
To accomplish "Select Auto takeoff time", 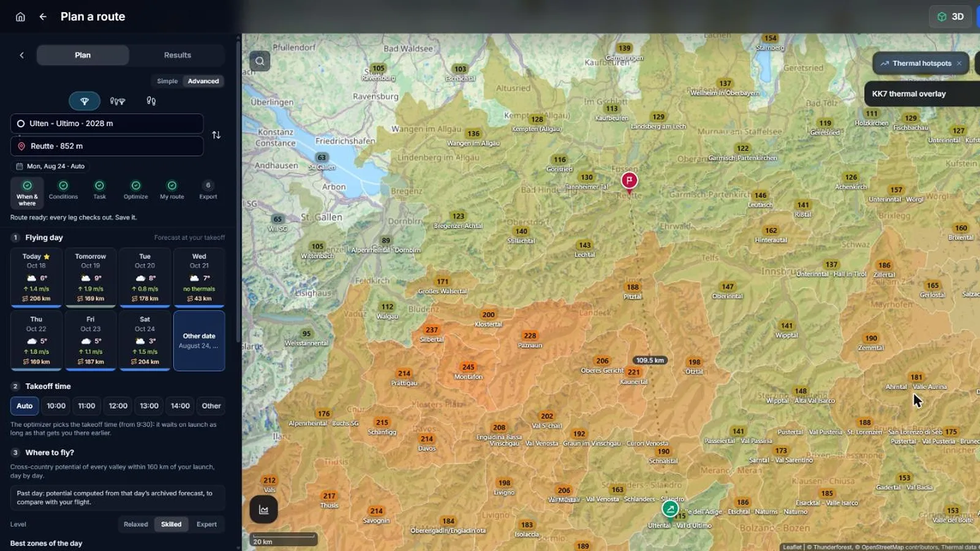I will point(24,406).
